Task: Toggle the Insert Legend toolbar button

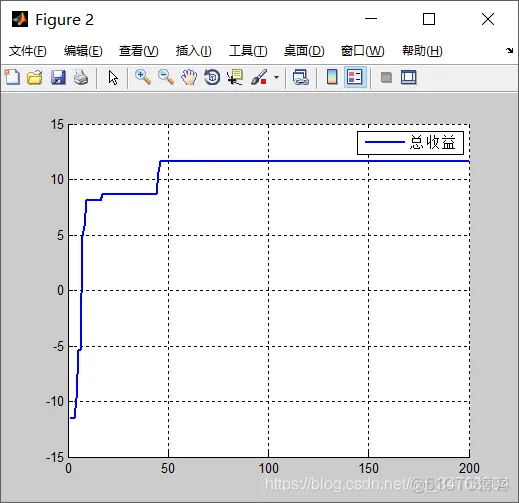Action: (355, 77)
